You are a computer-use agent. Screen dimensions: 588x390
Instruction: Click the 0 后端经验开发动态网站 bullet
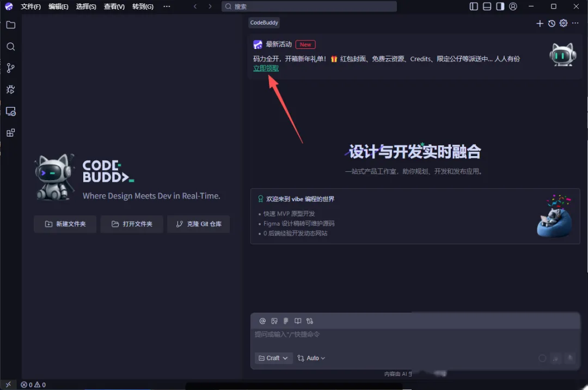pos(295,233)
